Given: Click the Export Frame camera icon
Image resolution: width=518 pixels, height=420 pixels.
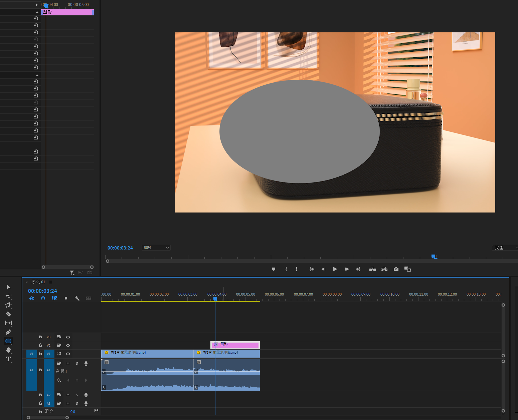Looking at the screenshot, I should [x=396, y=269].
